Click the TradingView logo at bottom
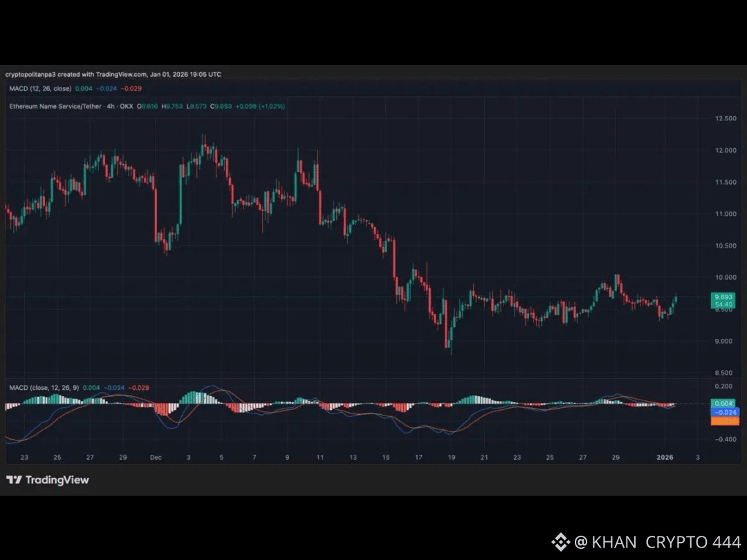The width and height of the screenshot is (747, 560). pyautogui.click(x=48, y=480)
